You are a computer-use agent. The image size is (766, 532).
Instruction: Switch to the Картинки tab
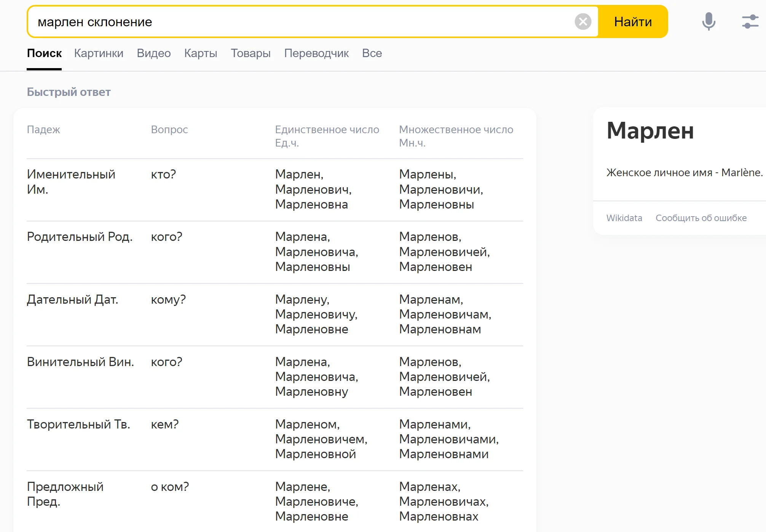pyautogui.click(x=99, y=53)
